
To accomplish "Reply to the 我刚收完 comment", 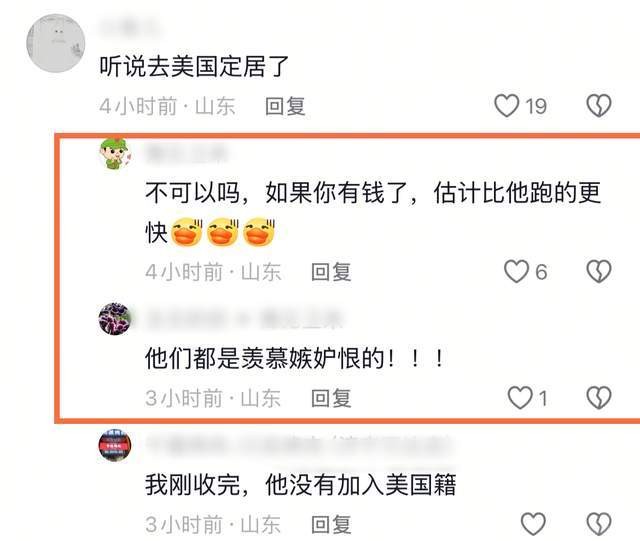I will (x=331, y=524).
